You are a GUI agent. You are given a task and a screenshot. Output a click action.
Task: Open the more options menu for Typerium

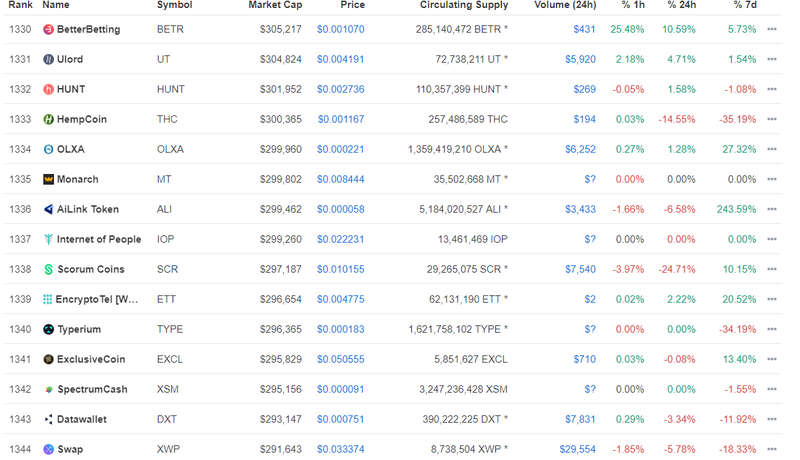(x=772, y=329)
